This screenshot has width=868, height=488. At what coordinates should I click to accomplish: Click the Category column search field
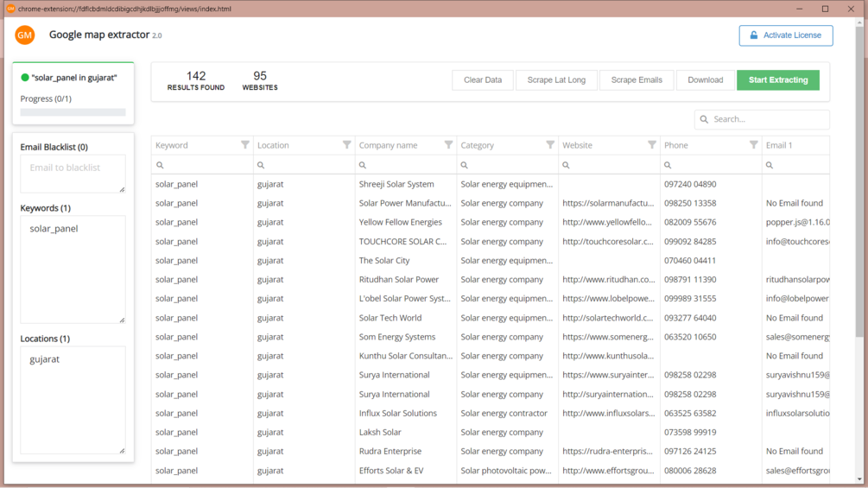pos(508,165)
